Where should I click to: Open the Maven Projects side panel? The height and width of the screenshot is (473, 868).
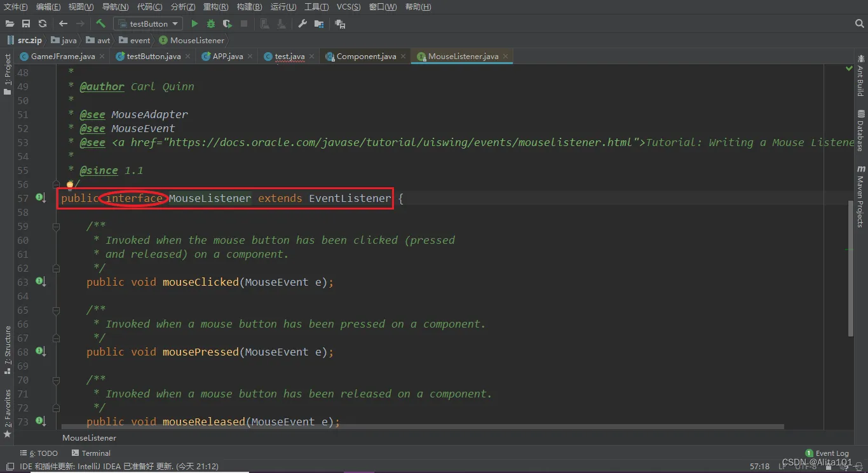tap(860, 197)
